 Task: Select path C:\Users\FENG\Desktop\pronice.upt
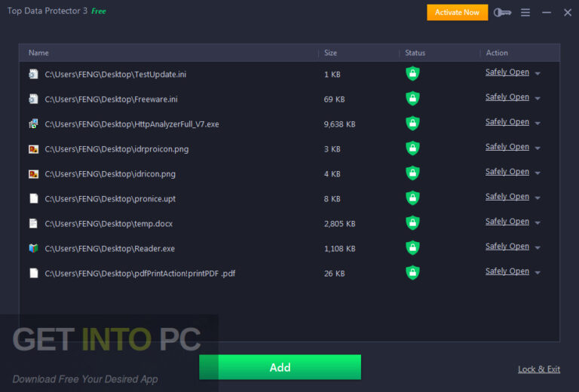coord(110,199)
